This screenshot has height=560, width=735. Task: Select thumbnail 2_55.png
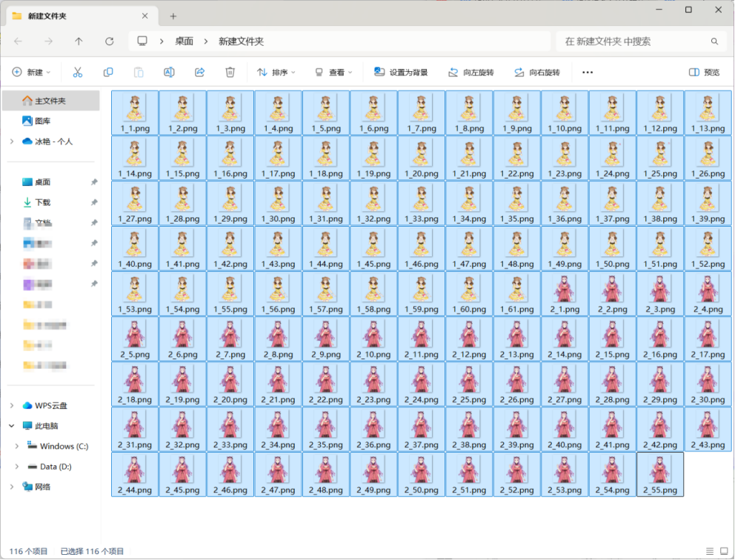[660, 475]
